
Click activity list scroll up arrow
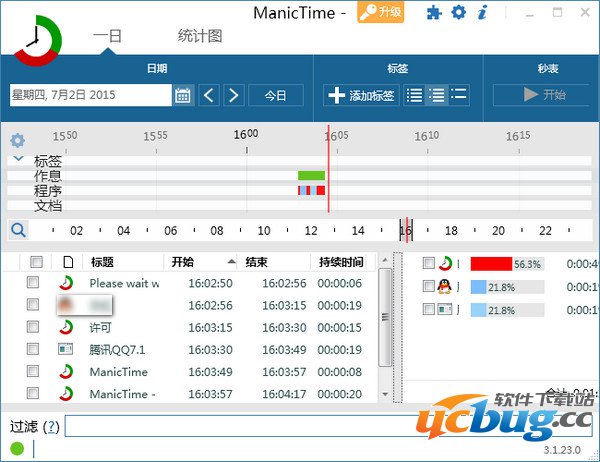[x=385, y=260]
